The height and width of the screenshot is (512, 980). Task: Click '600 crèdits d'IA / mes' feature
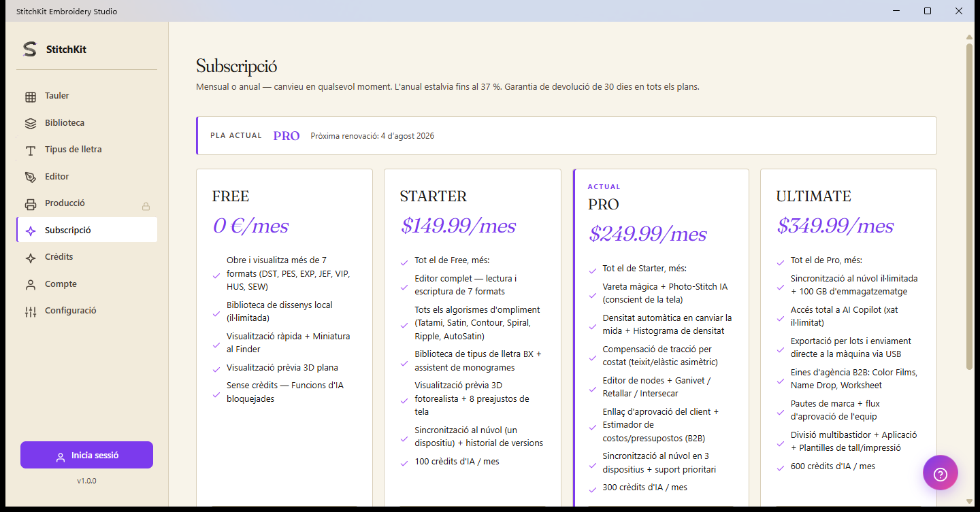(833, 466)
